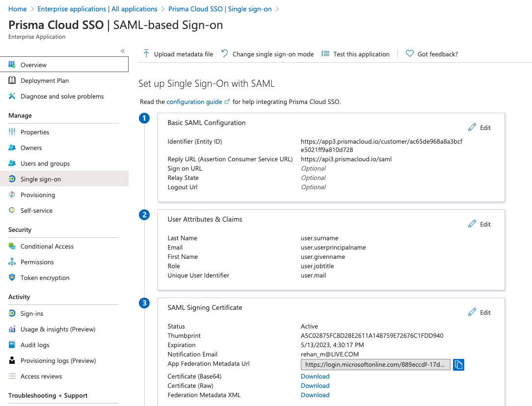Download the Certificate (Base64)
This screenshot has height=406, width=532.
(315, 377)
